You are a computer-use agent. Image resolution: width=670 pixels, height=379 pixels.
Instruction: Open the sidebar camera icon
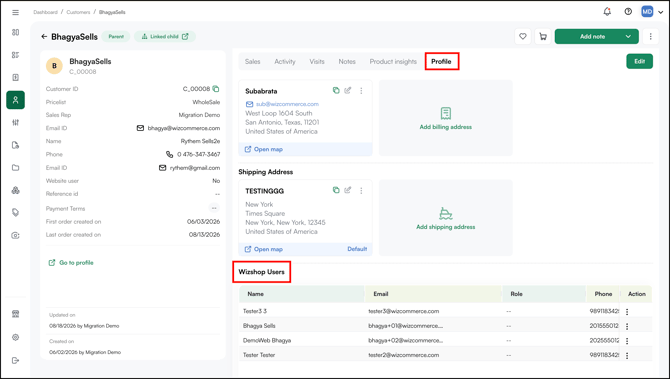15,235
